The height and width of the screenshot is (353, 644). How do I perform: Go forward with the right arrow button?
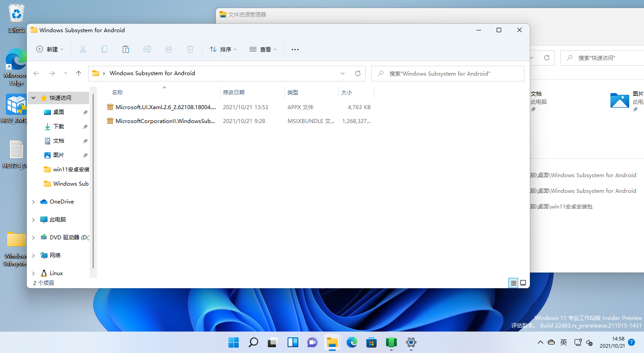click(x=52, y=73)
